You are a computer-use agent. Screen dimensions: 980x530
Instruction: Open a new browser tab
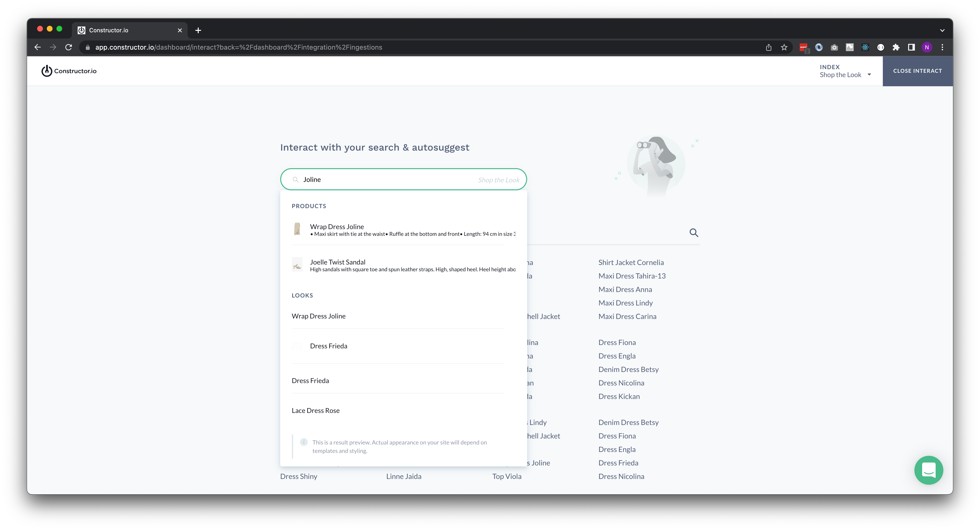(x=198, y=30)
